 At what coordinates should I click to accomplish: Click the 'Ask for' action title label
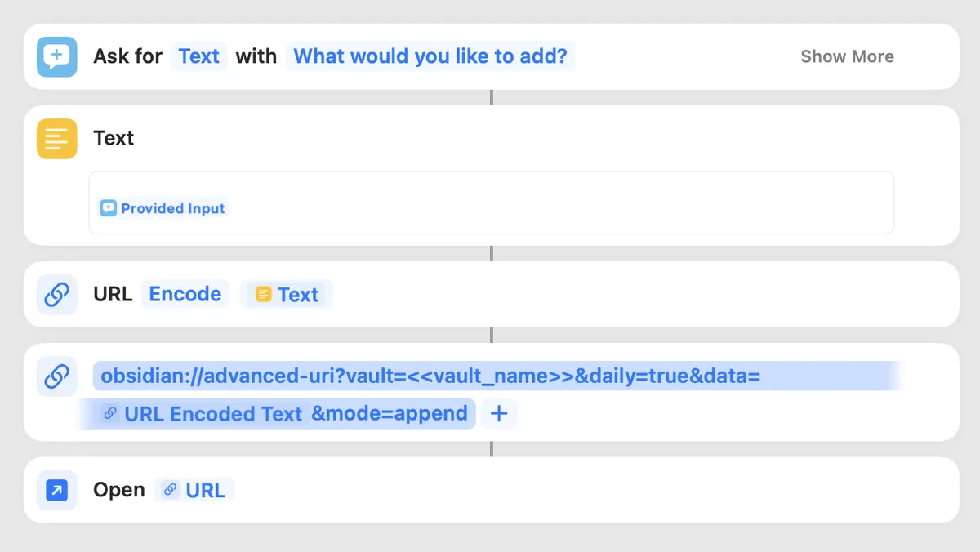click(x=127, y=56)
